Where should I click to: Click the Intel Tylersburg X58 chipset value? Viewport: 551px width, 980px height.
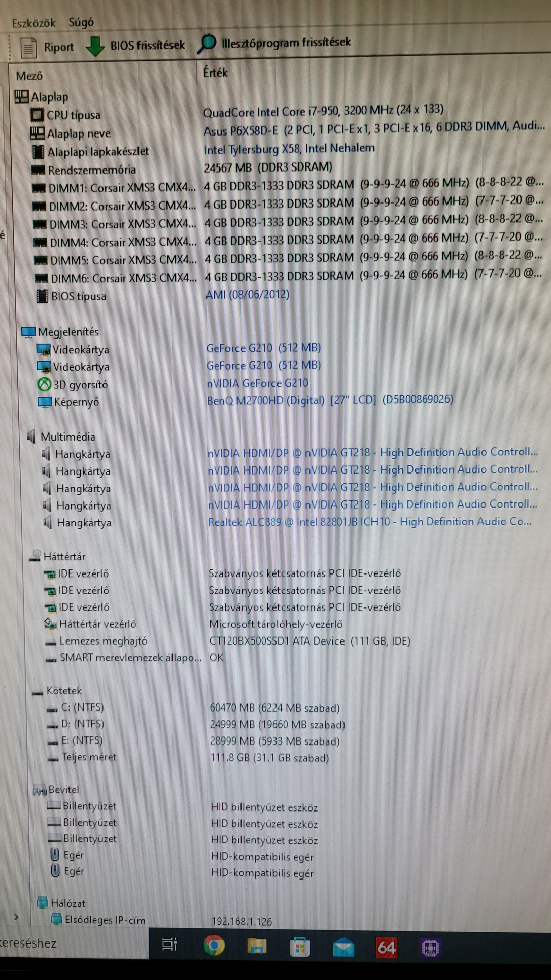[x=289, y=149]
